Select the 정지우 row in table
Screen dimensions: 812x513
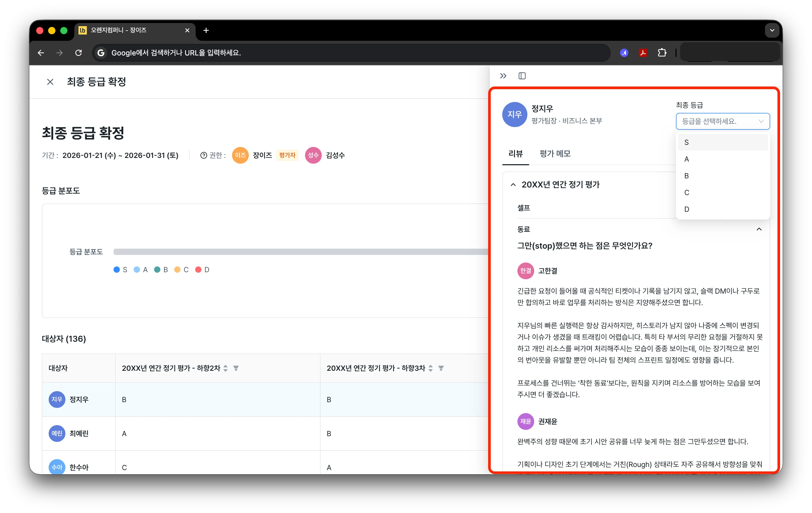tap(265, 400)
